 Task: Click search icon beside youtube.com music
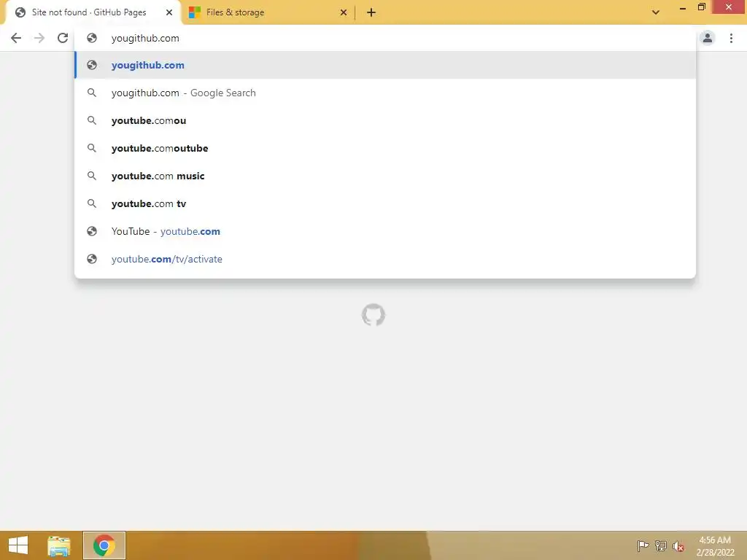tap(92, 176)
